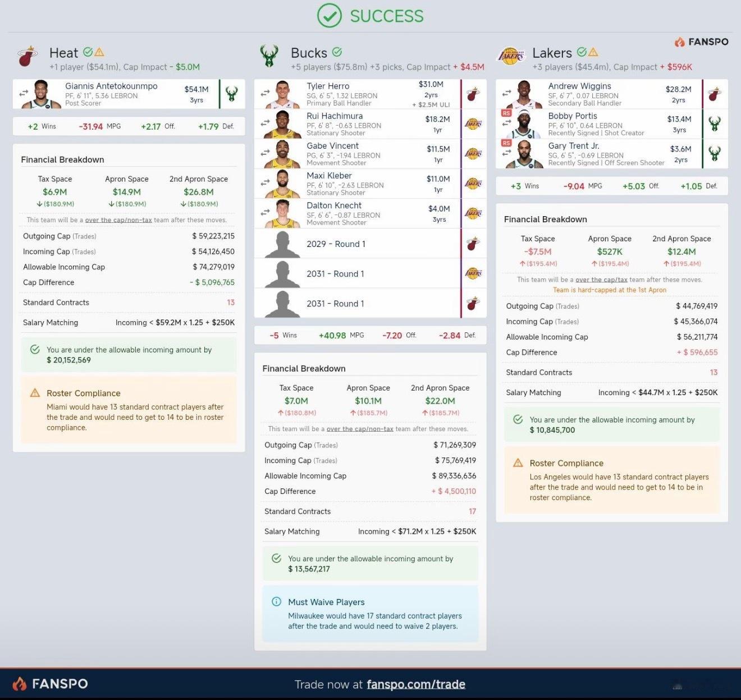The height and width of the screenshot is (700, 741).
Task: Click the Lakers logo beside the Lakers heading
Action: 510,56
